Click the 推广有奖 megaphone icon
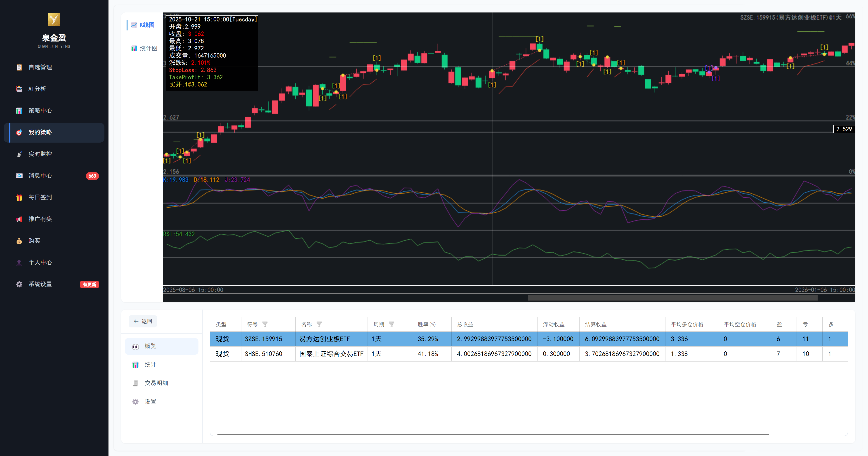The image size is (868, 456). (x=19, y=219)
